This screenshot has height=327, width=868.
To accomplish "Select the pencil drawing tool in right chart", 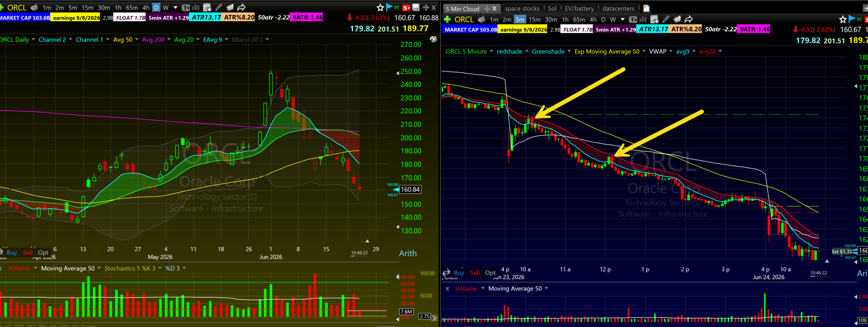I will click(x=666, y=20).
